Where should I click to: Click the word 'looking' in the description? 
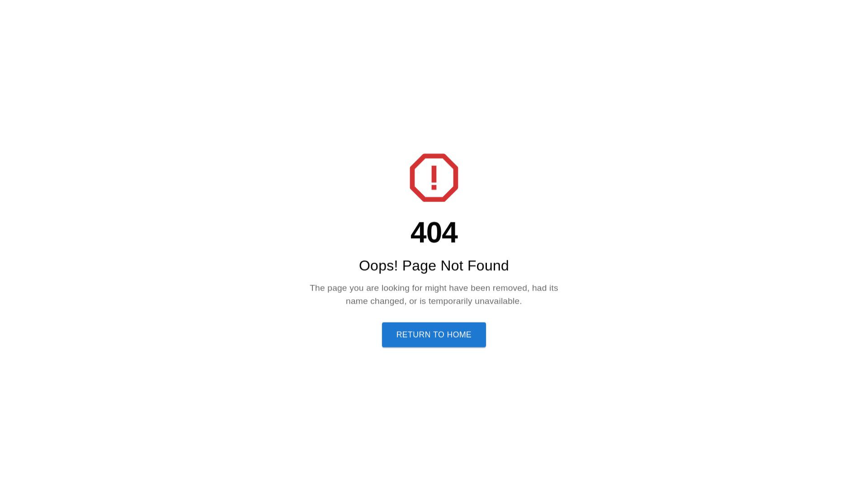396,288
